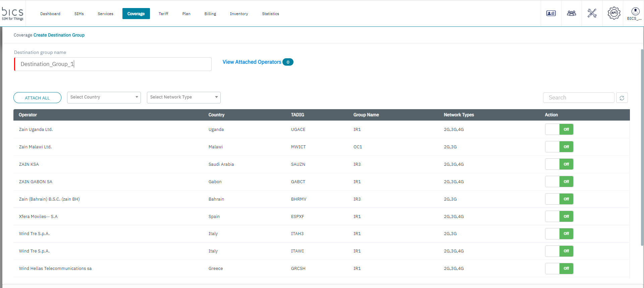Toggle the switch for Zain Uganda Ltd.
The width and height of the screenshot is (644, 288).
[x=559, y=129]
